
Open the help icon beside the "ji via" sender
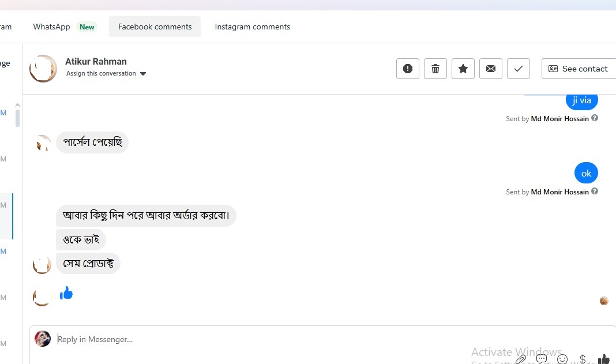point(595,118)
